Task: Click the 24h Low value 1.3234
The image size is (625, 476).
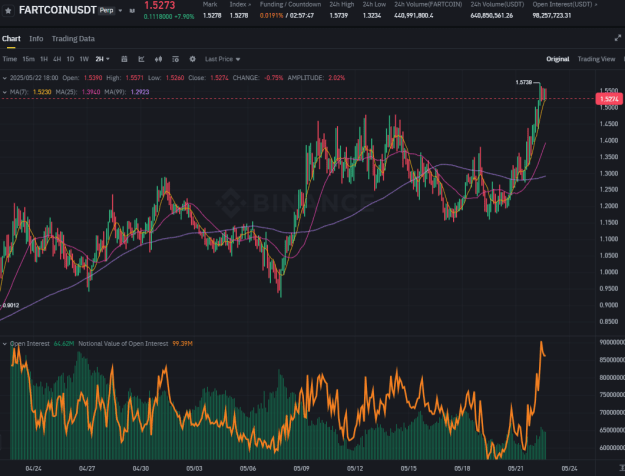Action: 372,16
